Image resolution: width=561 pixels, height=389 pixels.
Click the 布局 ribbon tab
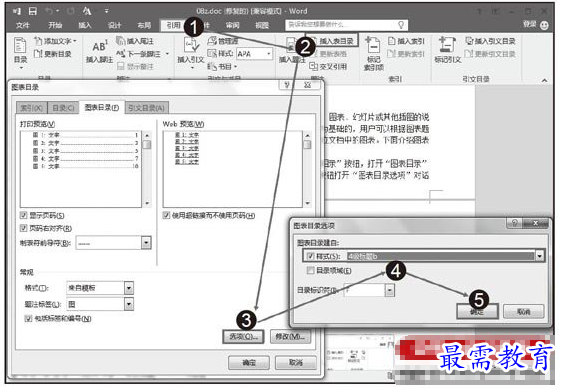(x=144, y=25)
